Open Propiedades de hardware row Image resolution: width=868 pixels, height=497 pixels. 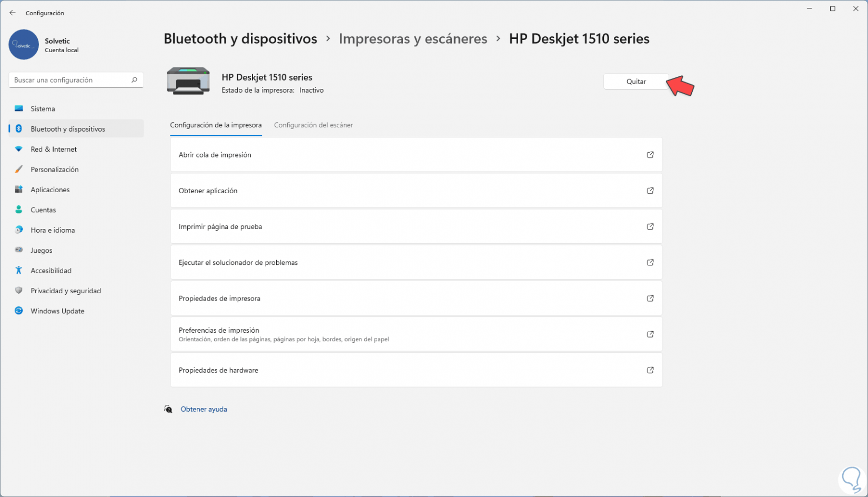pyautogui.click(x=416, y=371)
